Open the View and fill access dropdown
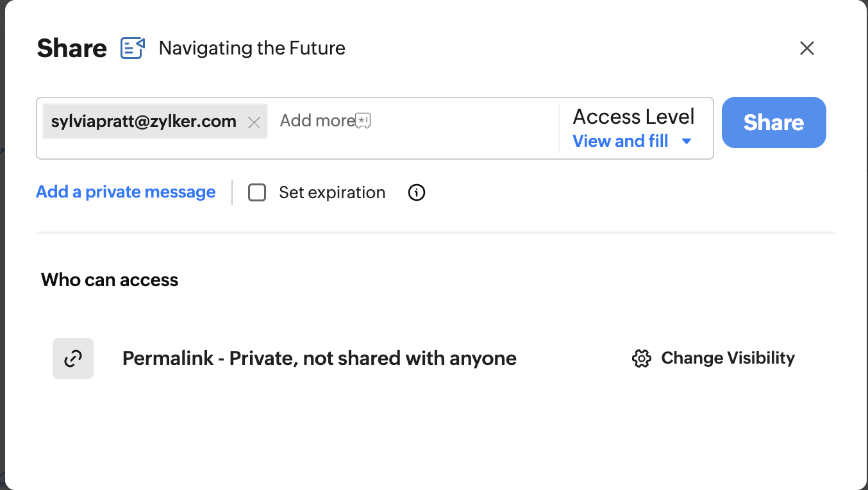 621,141
